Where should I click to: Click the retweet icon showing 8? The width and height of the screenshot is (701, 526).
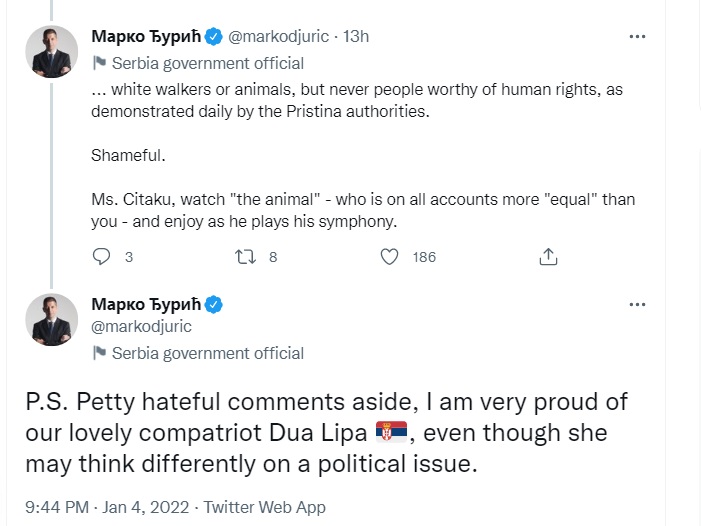pyautogui.click(x=245, y=257)
